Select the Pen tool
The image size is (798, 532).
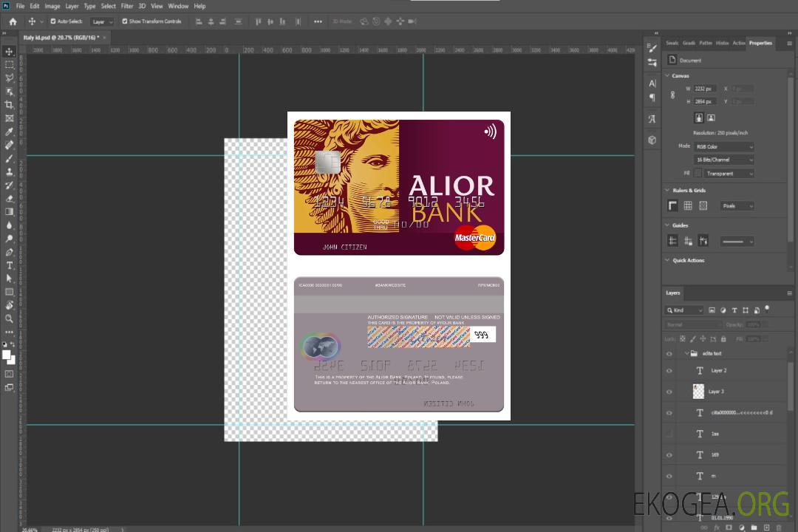9,252
